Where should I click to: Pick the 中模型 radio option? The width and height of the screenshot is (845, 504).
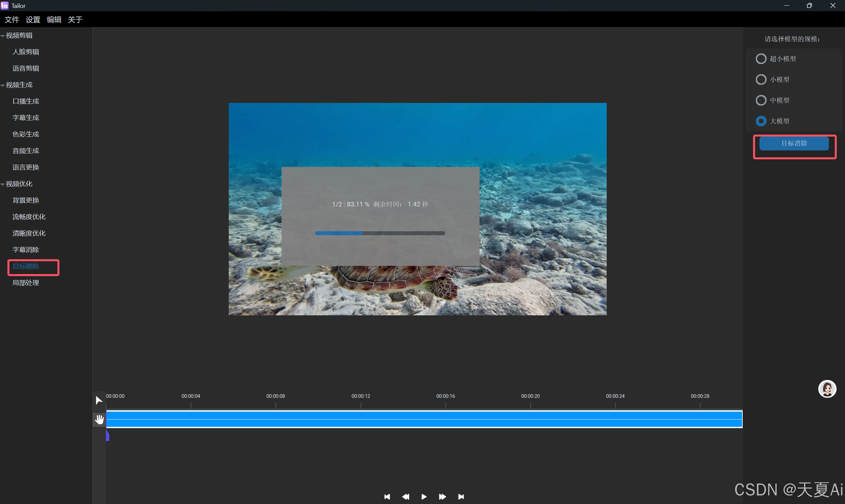click(x=761, y=100)
